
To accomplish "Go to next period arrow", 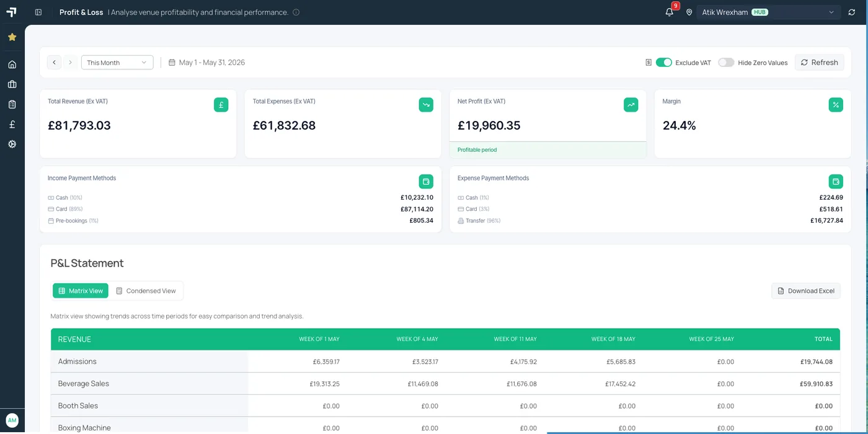I will pos(70,63).
